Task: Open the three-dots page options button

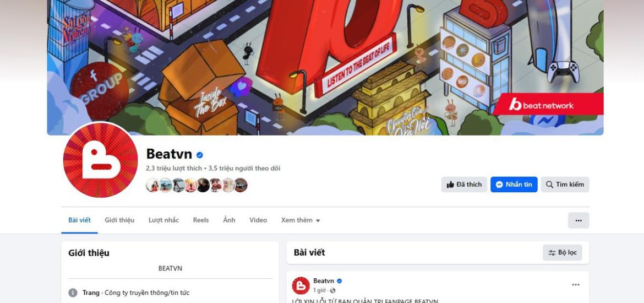Action: tap(578, 220)
